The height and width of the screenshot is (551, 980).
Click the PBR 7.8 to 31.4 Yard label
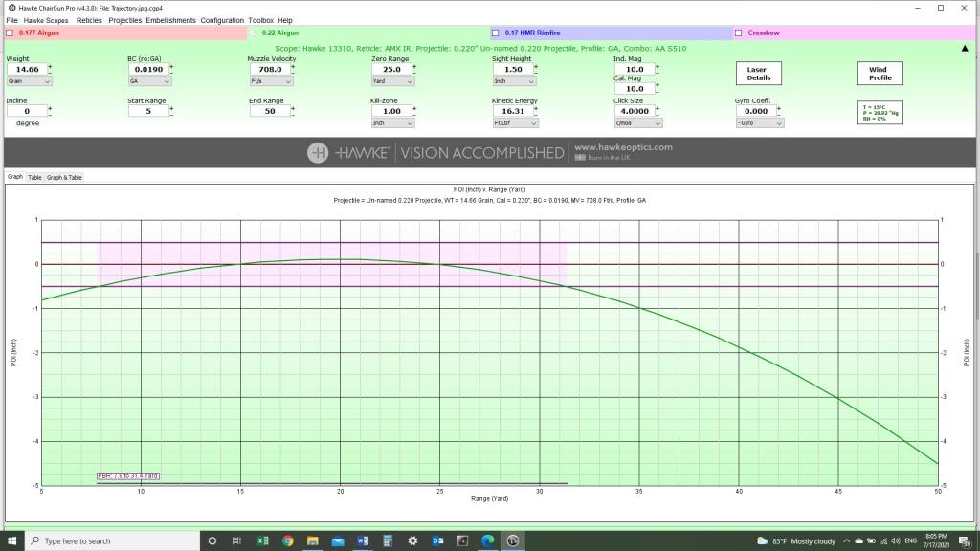point(128,476)
